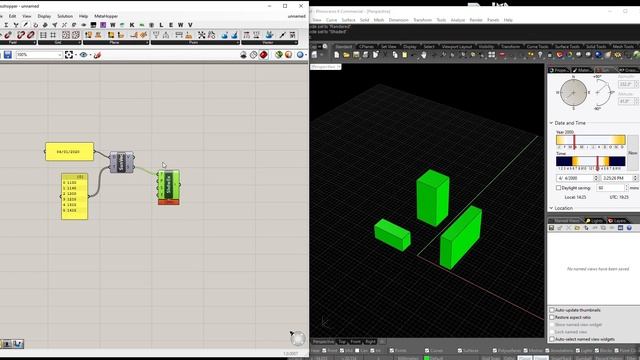Open the Display menu in Grasshopper

click(x=44, y=16)
